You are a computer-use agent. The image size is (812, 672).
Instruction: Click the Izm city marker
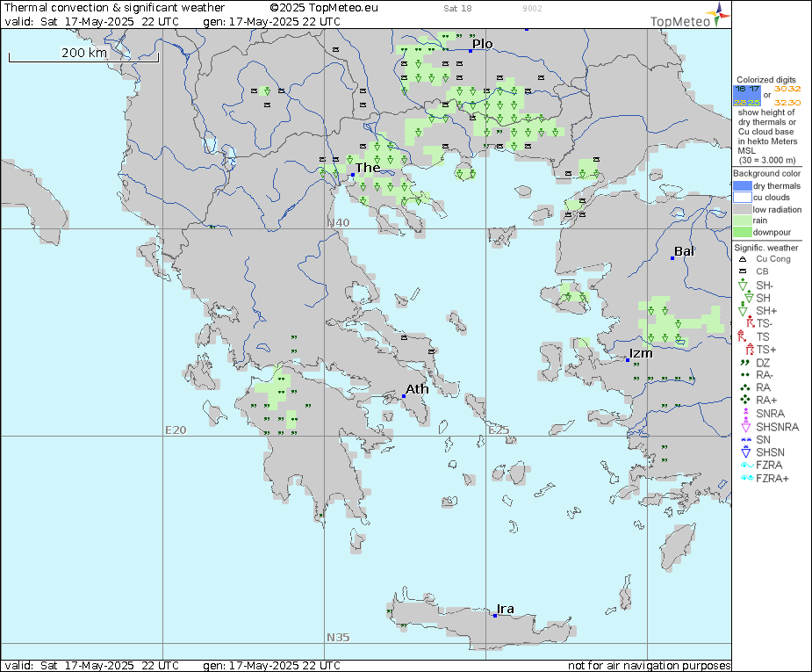[628, 360]
